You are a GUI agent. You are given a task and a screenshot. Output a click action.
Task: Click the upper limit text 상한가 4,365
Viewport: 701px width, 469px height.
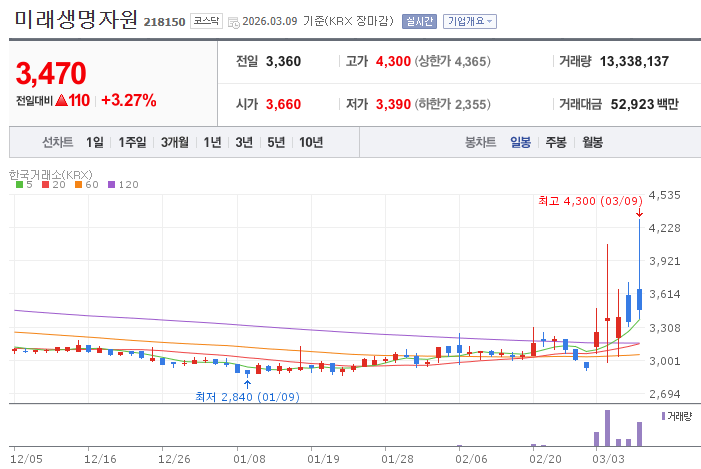pyautogui.click(x=452, y=61)
